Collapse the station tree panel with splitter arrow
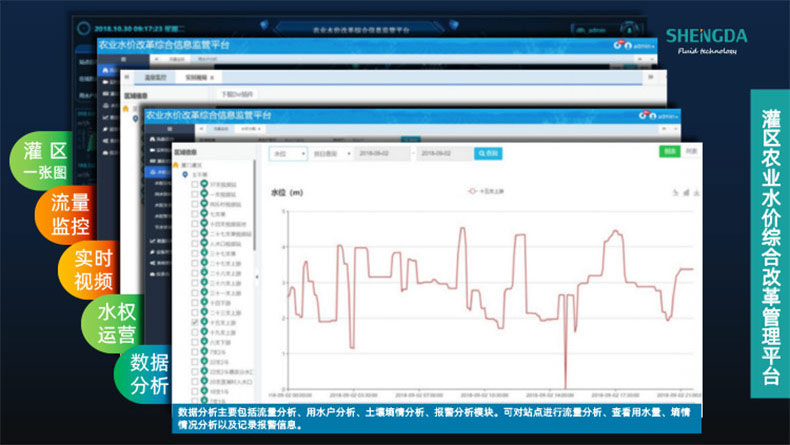Screen dimensions: 790x445 [258, 278]
